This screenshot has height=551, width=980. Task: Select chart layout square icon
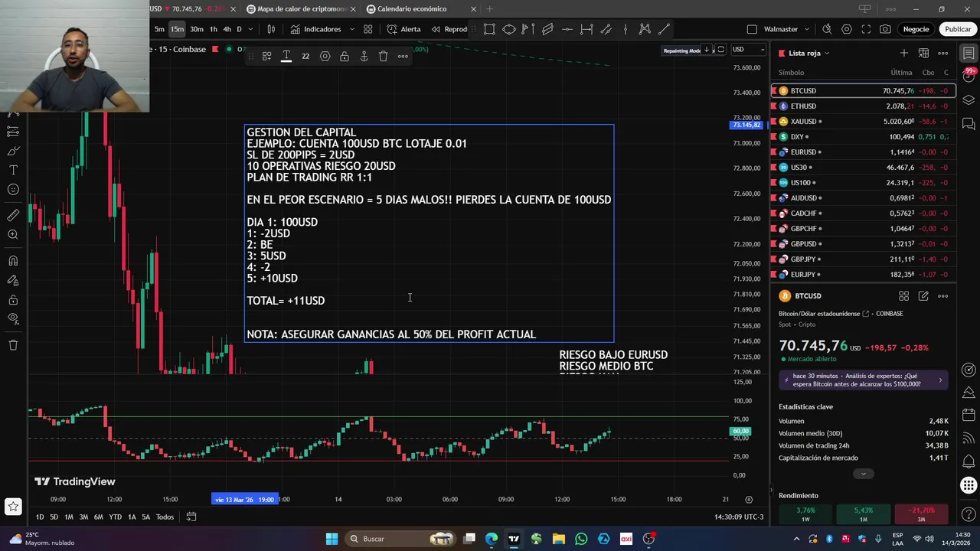[752, 29]
